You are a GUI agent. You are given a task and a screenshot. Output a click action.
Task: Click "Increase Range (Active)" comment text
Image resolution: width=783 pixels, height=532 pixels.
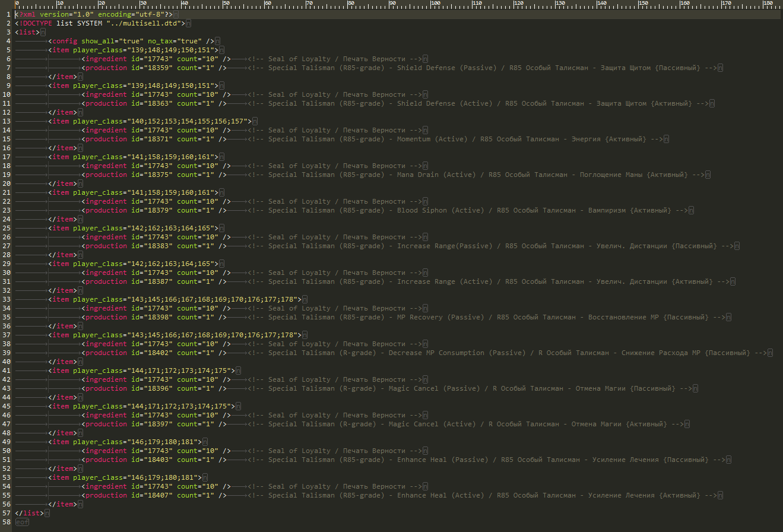pos(445,281)
